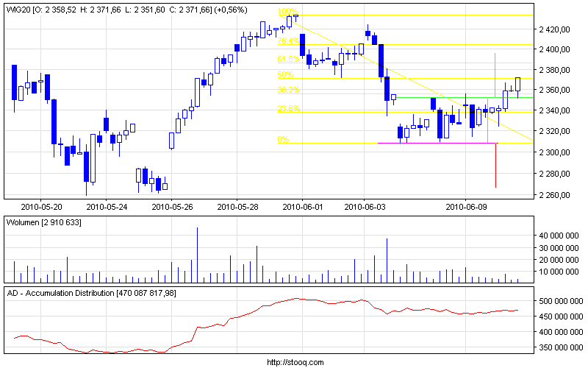Select the 23,6% Fibonacci level label
The width and height of the screenshot is (588, 368).
click(288, 108)
